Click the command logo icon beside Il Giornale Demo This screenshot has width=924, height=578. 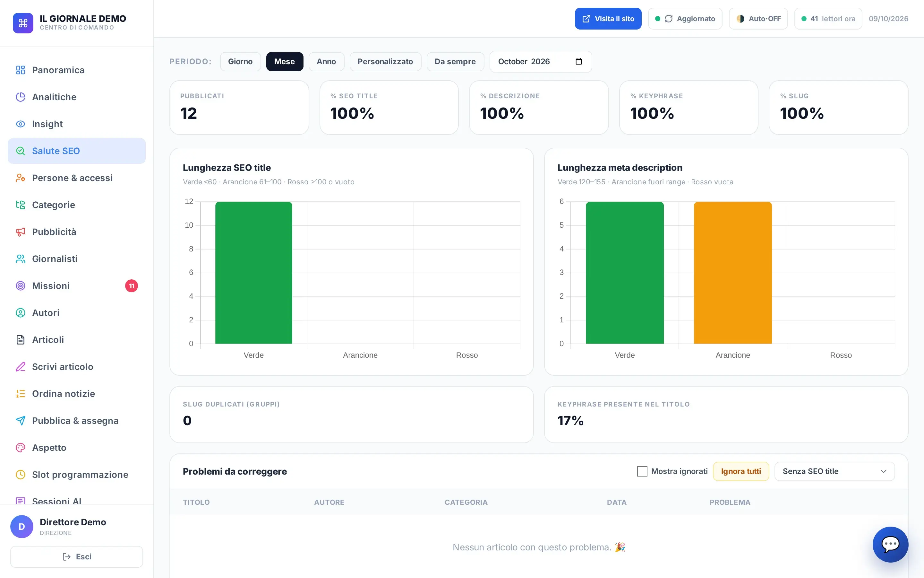[x=23, y=23]
